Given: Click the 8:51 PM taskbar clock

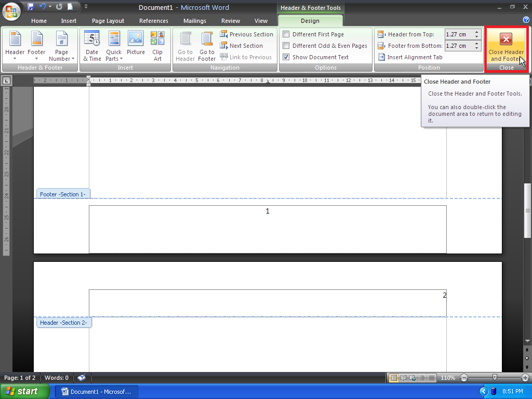Looking at the screenshot, I should pyautogui.click(x=512, y=391).
